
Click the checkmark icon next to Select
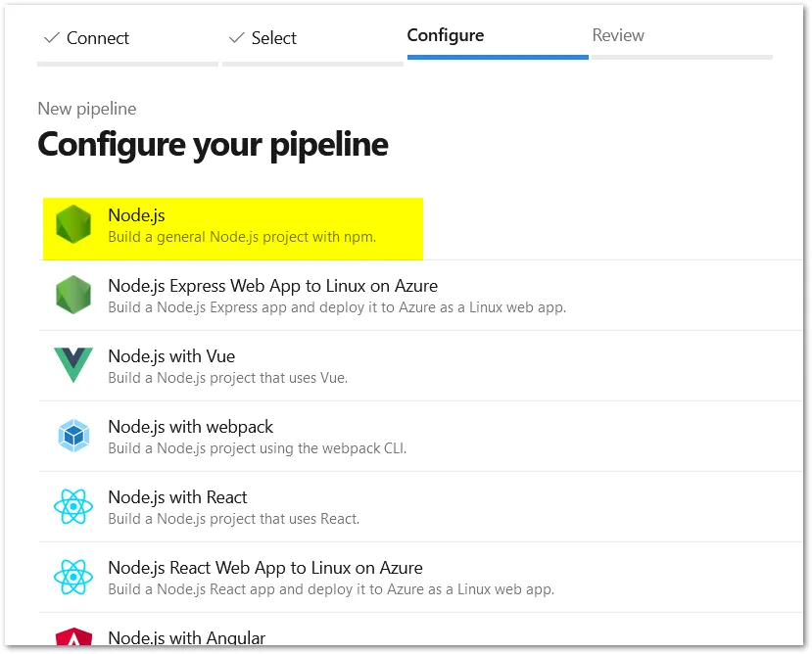pos(237,37)
